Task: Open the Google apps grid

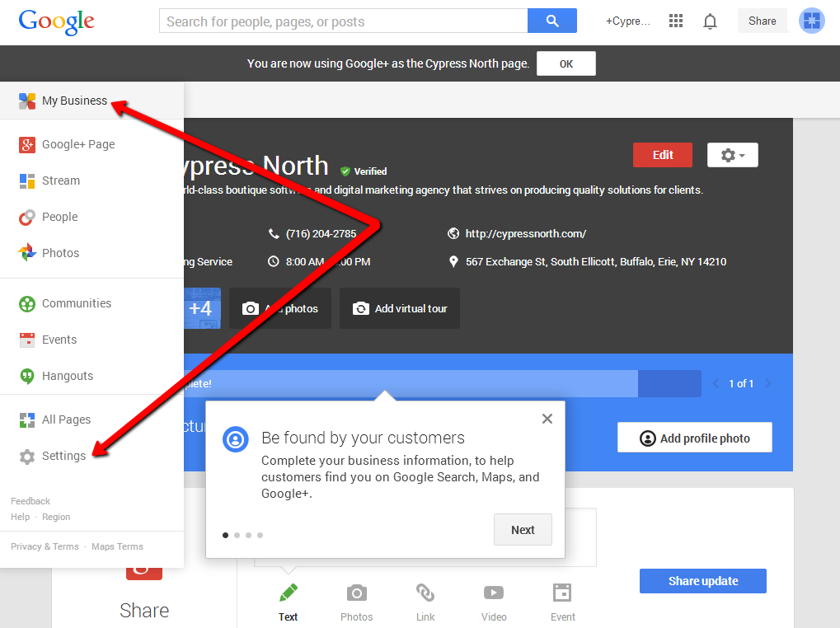Action: point(675,21)
